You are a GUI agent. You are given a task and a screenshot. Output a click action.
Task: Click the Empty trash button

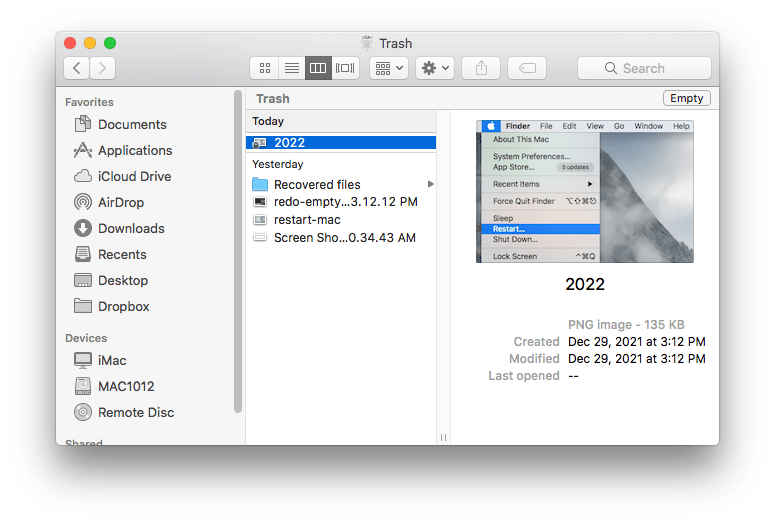687,98
